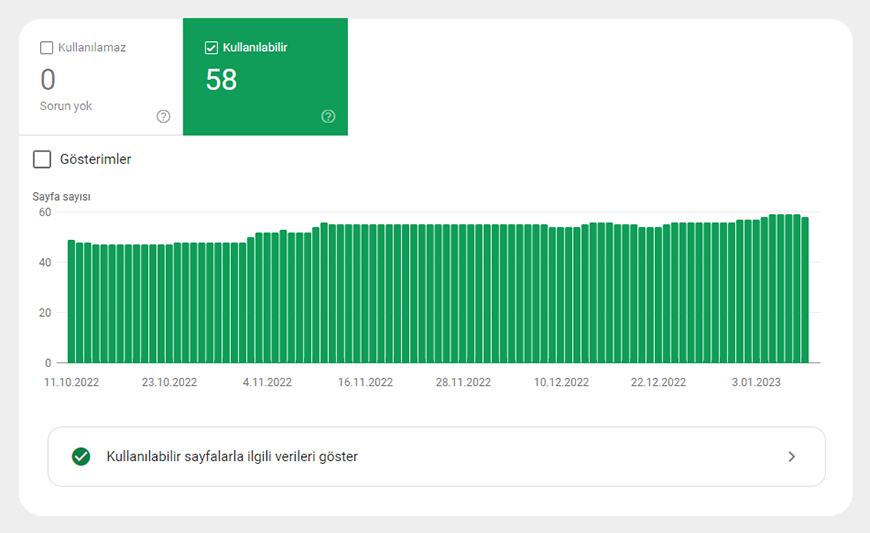The image size is (870, 533).
Task: Click the green checkmark icon beside Kullanılabilir sayfalarla
Action: point(81,456)
